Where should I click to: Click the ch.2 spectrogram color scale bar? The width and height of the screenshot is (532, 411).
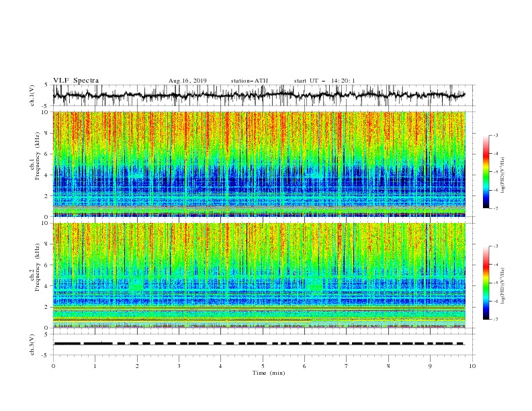pos(486,283)
